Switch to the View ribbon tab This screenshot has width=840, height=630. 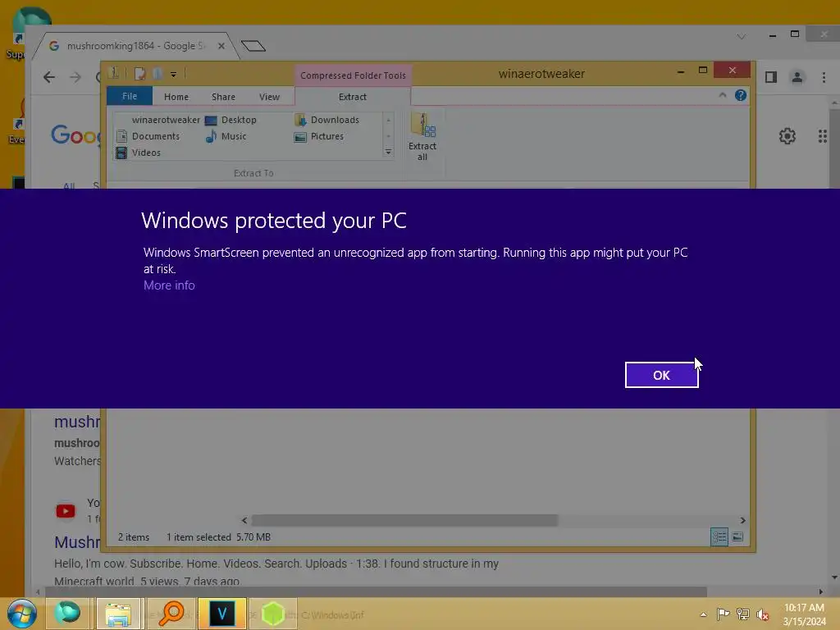[269, 97]
